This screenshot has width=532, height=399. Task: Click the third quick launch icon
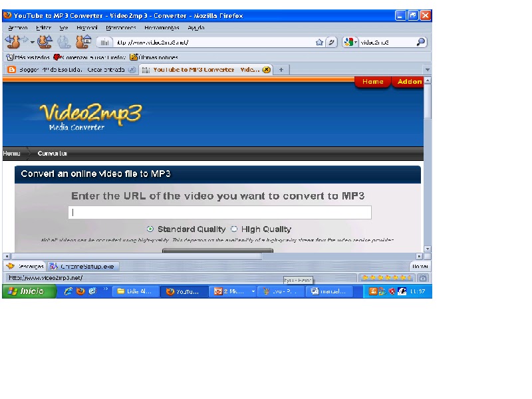[92, 291]
